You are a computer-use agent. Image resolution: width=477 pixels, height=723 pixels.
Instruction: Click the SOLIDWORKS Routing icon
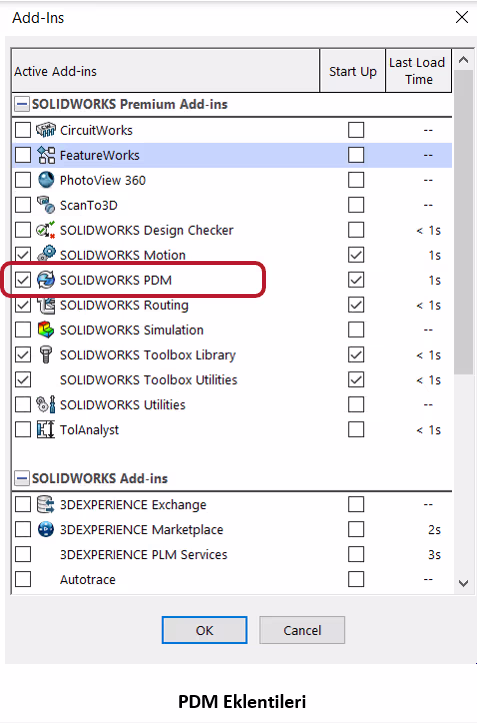point(46,305)
